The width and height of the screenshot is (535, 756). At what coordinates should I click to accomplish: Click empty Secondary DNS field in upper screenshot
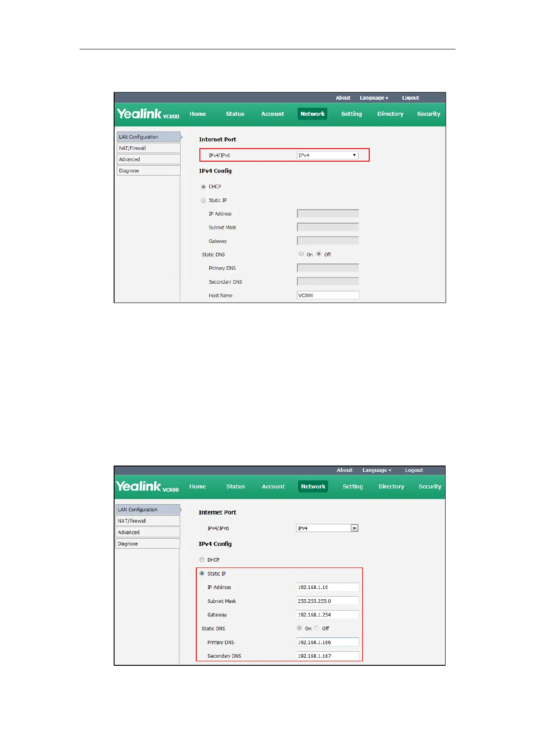[x=328, y=281]
